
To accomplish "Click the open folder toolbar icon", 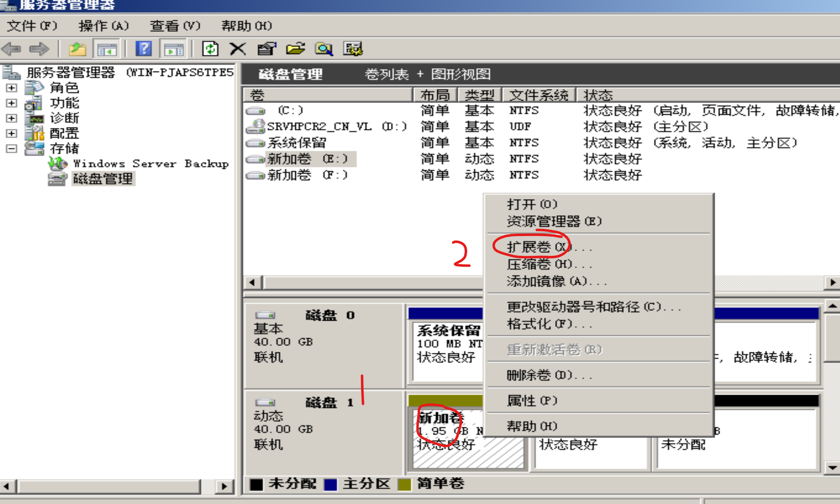I will coord(295,49).
